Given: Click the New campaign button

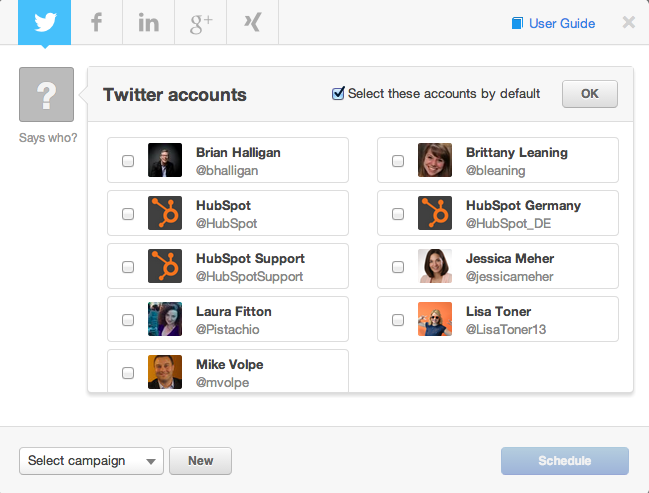Looking at the screenshot, I should 201,461.
